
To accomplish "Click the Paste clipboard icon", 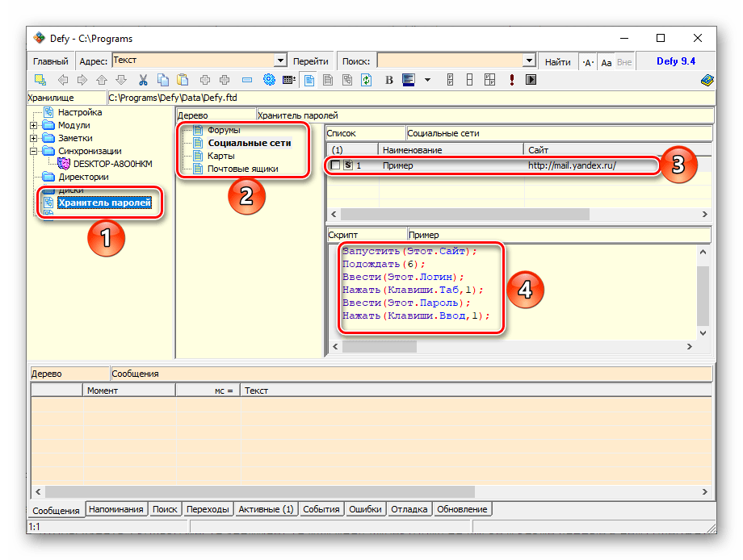I will point(183,80).
